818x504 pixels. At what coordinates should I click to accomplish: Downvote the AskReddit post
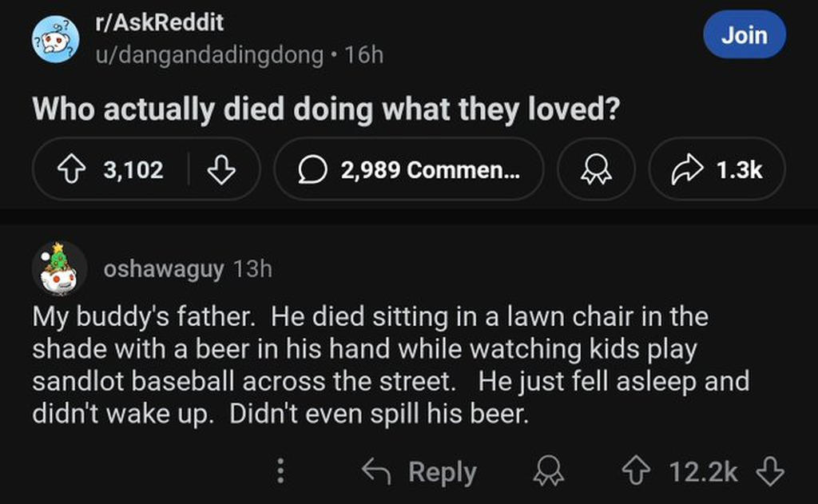(221, 169)
